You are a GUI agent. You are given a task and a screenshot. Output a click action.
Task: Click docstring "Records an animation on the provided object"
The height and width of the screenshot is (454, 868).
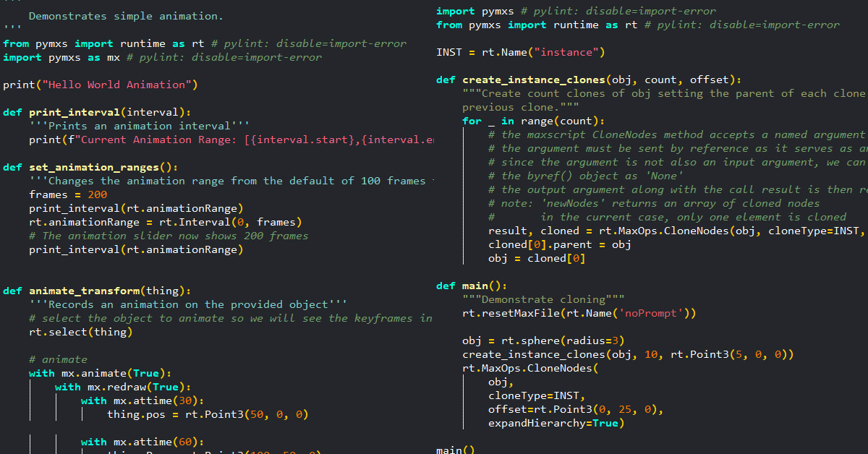(x=188, y=304)
